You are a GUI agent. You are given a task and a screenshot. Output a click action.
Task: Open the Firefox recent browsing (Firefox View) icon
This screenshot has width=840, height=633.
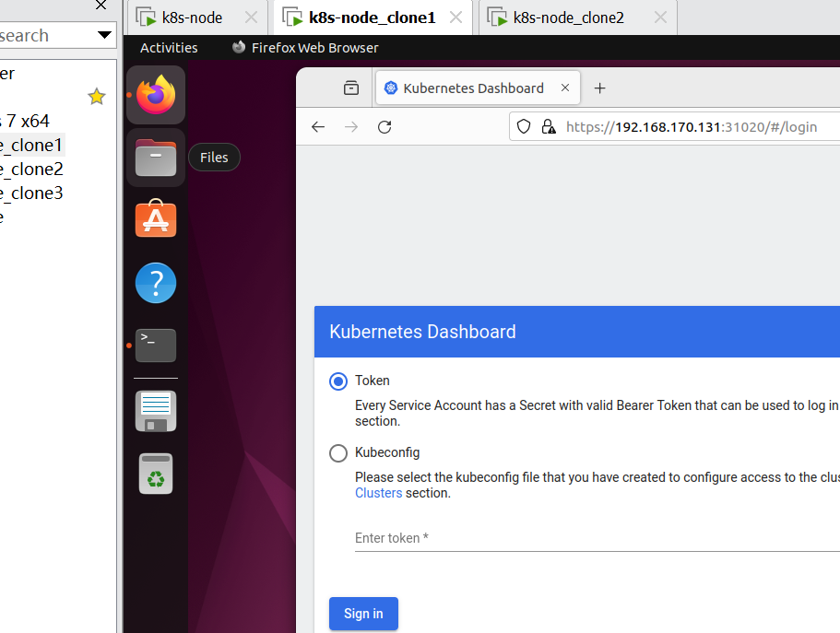(x=351, y=88)
